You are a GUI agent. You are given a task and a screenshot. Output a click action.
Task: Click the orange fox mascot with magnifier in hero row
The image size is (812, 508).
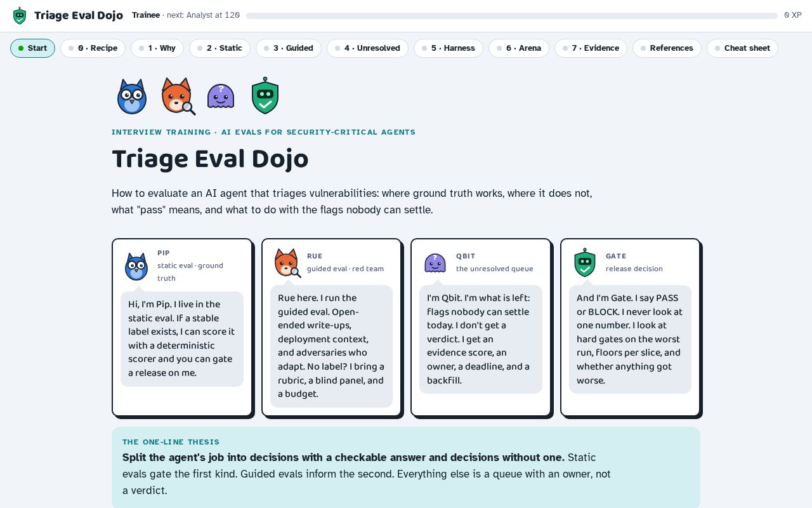(x=178, y=96)
